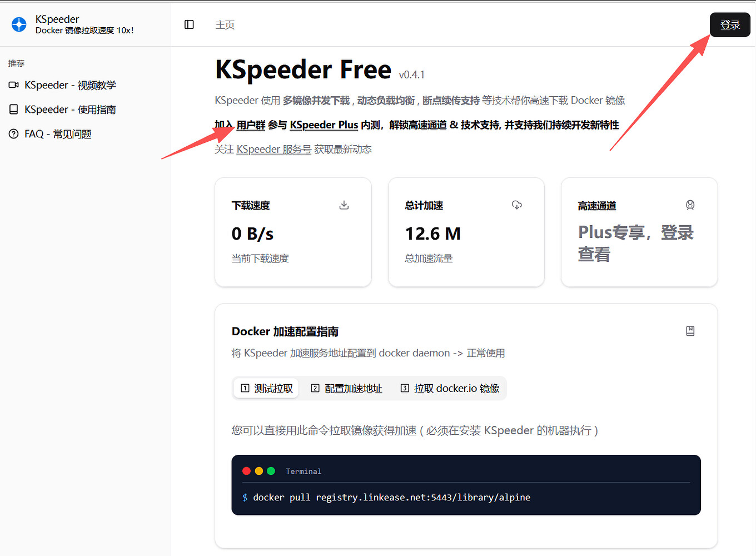
Task: Click the v0.4.1 version label
Action: click(412, 75)
